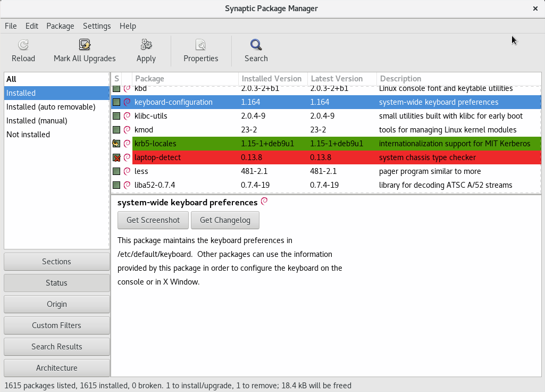
Task: Click the Mark All Upgrades icon
Action: [x=85, y=45]
